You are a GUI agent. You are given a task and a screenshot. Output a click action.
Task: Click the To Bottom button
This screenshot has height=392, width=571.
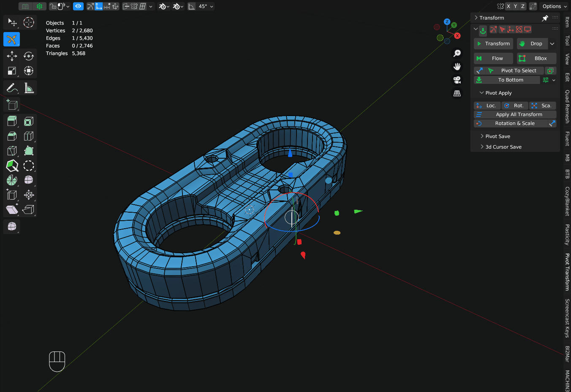click(x=507, y=80)
